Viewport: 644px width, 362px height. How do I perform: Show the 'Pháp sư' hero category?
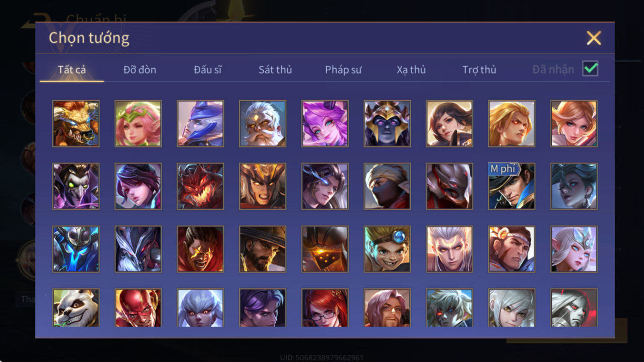[x=343, y=70]
